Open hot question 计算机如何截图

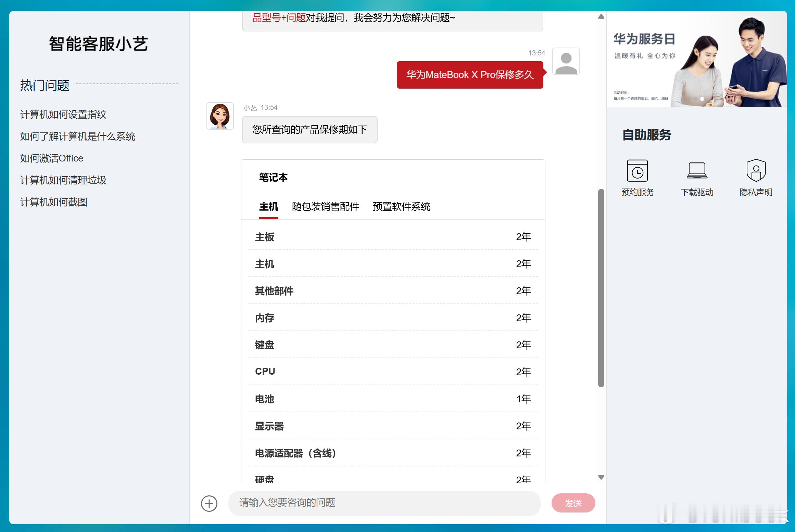(54, 202)
